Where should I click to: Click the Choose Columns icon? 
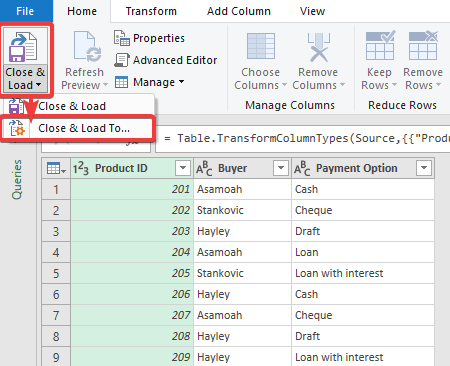(x=261, y=46)
